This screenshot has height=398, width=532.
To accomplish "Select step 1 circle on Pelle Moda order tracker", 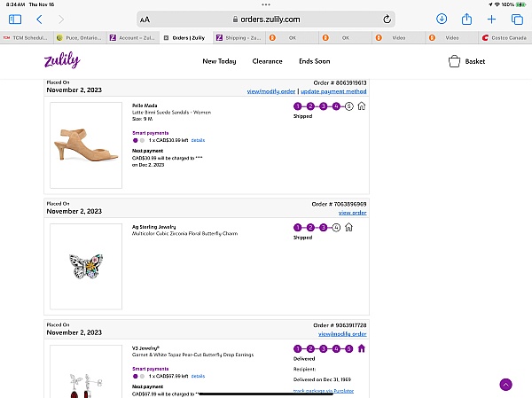I will coord(298,106).
